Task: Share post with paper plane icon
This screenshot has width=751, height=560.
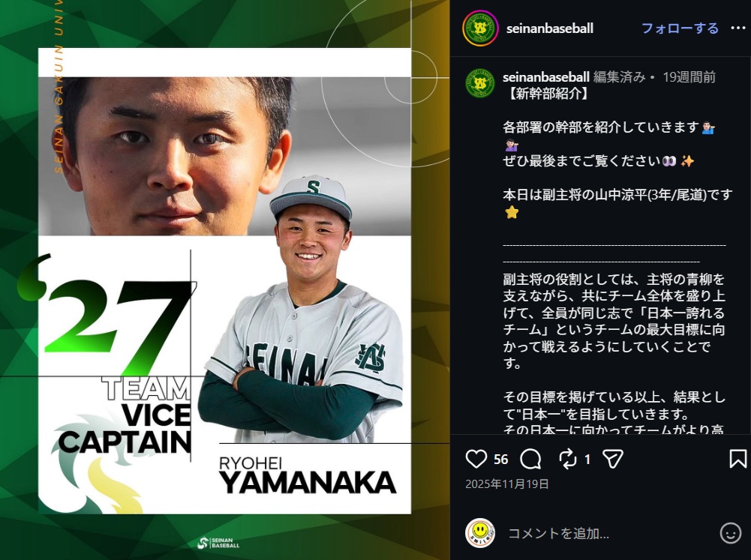Action: [x=613, y=459]
